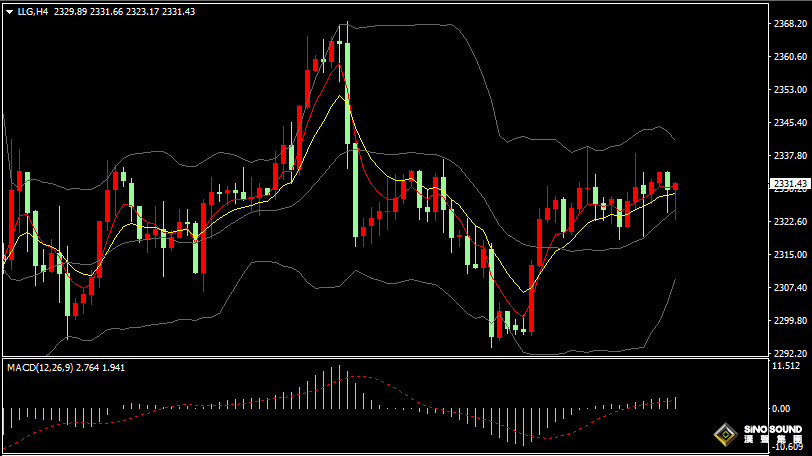The width and height of the screenshot is (812, 456).
Task: Click the triangle arrow beside LLG,H4
Action: coord(9,11)
